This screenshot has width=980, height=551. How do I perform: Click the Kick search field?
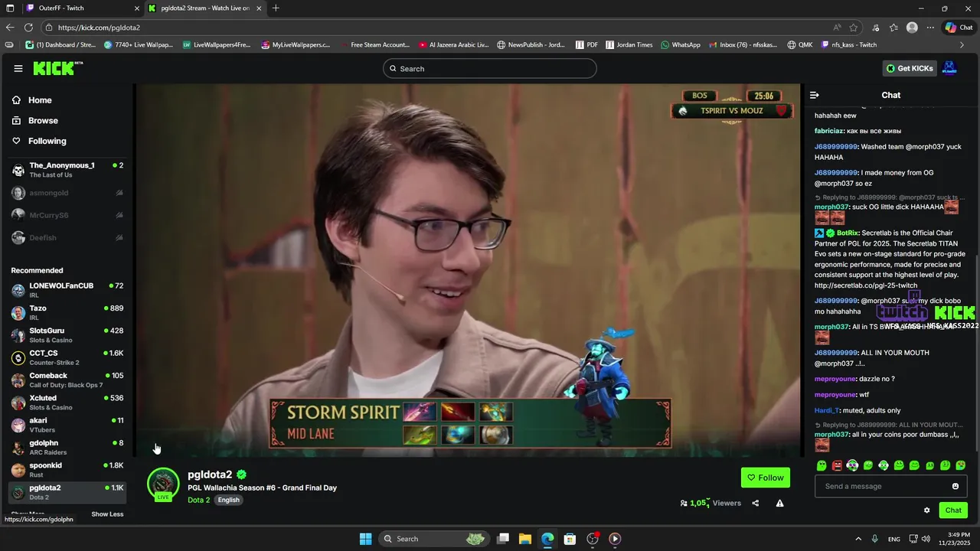pos(490,69)
